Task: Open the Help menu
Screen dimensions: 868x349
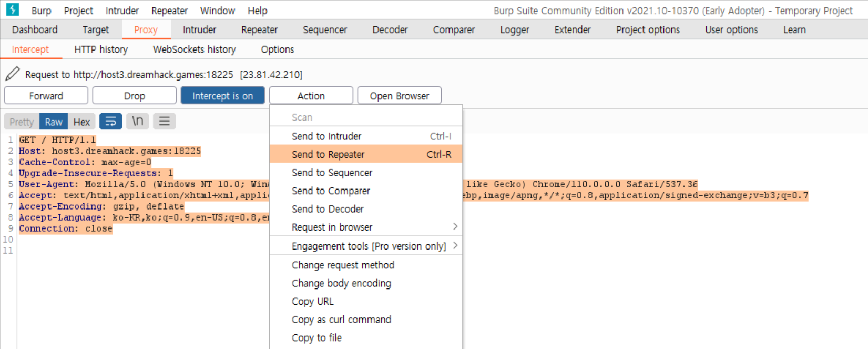Action: [x=258, y=11]
